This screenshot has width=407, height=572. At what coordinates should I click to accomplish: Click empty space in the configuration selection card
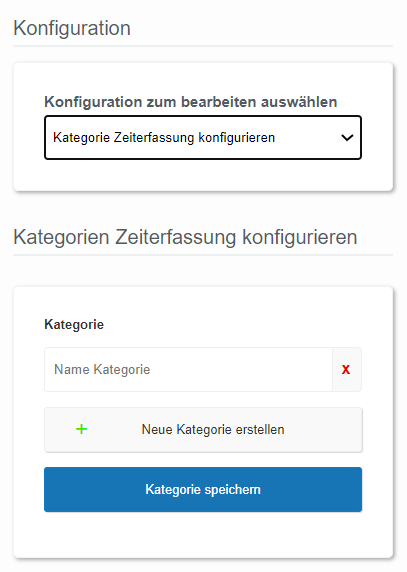pos(203,175)
